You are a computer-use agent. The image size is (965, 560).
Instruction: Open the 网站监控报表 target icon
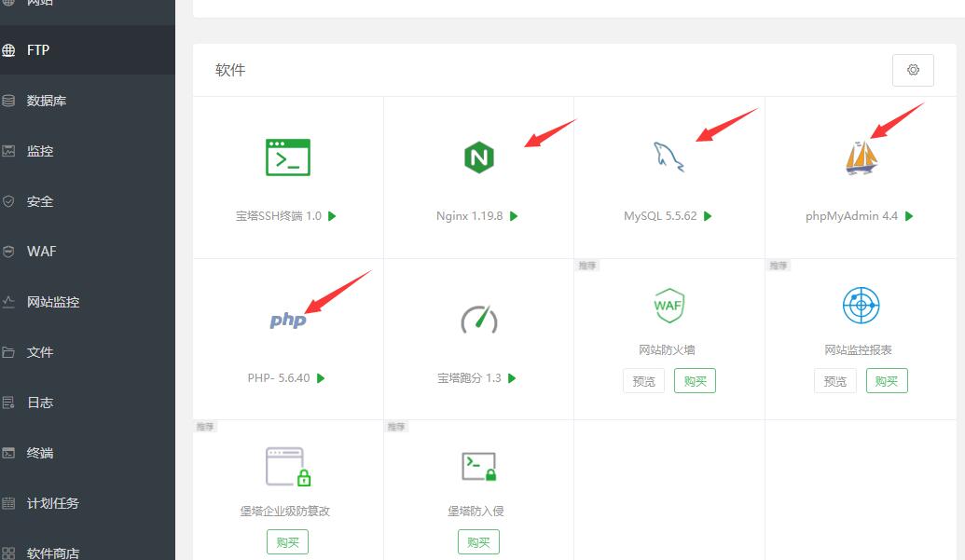coord(861,305)
